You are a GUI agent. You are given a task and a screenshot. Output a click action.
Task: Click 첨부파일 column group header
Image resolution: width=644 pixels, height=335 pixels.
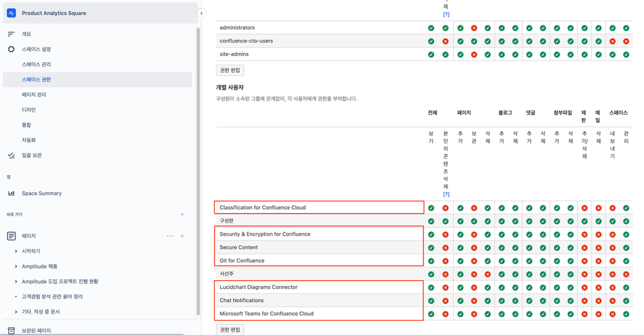[563, 112]
